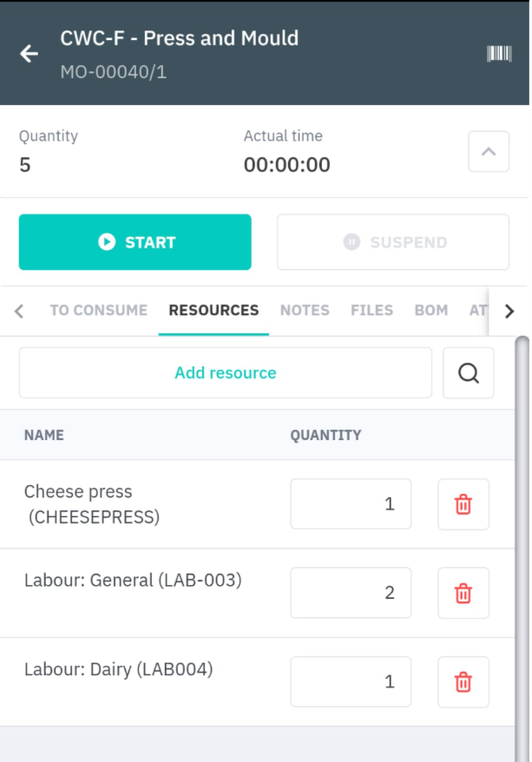Viewport: 532px width, 762px height.
Task: Click the Suspend button
Action: 393,242
